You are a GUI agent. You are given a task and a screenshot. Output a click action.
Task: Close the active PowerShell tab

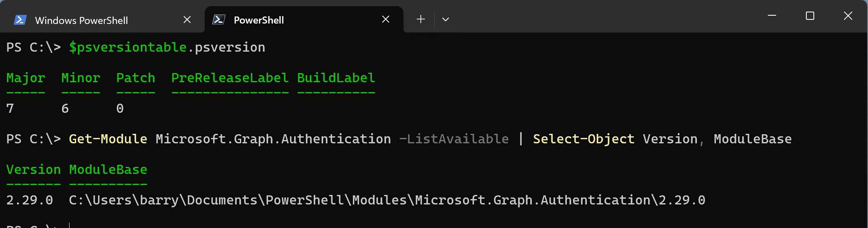(386, 19)
